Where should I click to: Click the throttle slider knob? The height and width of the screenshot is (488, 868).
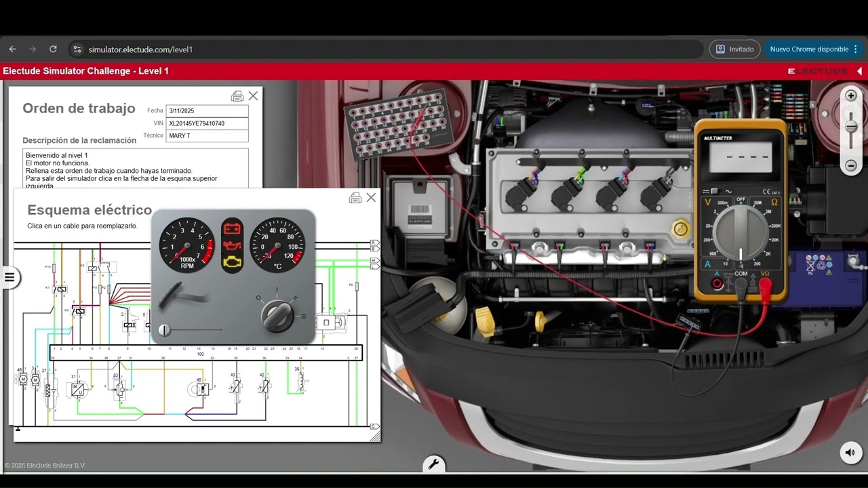point(164,330)
